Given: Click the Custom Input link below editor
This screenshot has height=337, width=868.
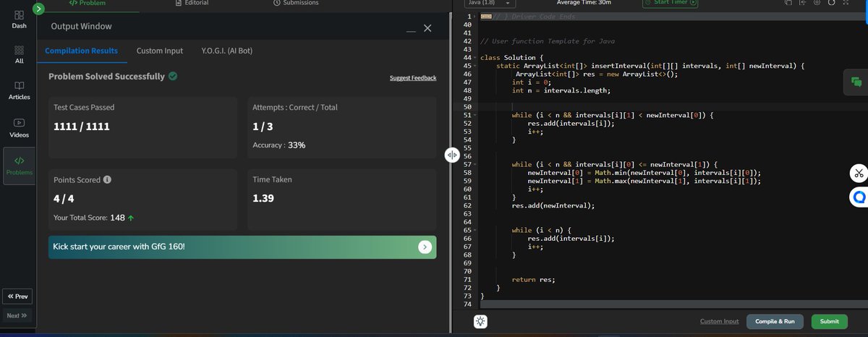Looking at the screenshot, I should tap(720, 321).
